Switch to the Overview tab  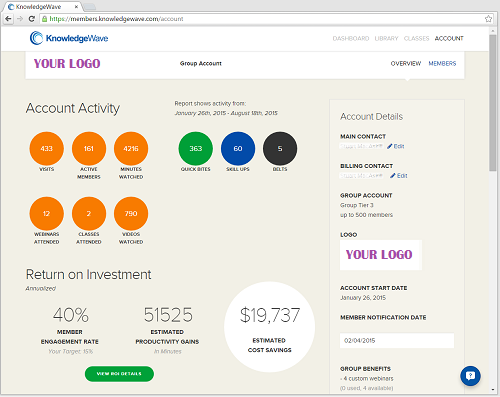point(406,63)
